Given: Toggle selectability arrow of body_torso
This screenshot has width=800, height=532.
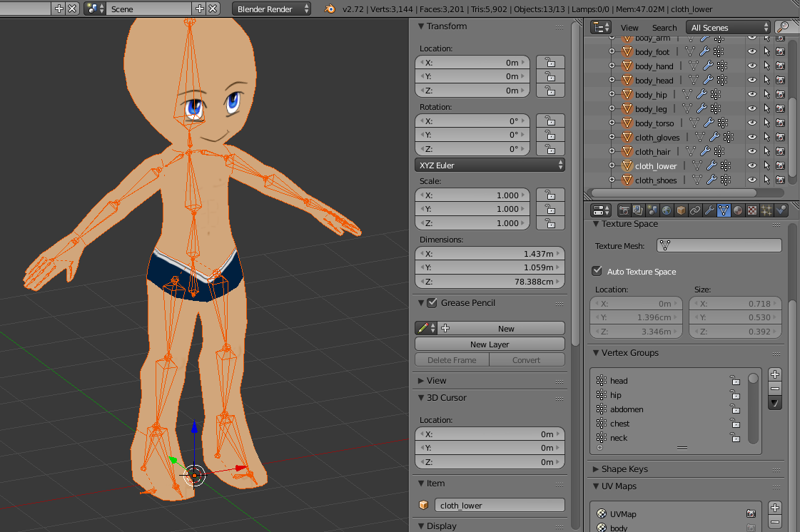Looking at the screenshot, I should coord(766,123).
